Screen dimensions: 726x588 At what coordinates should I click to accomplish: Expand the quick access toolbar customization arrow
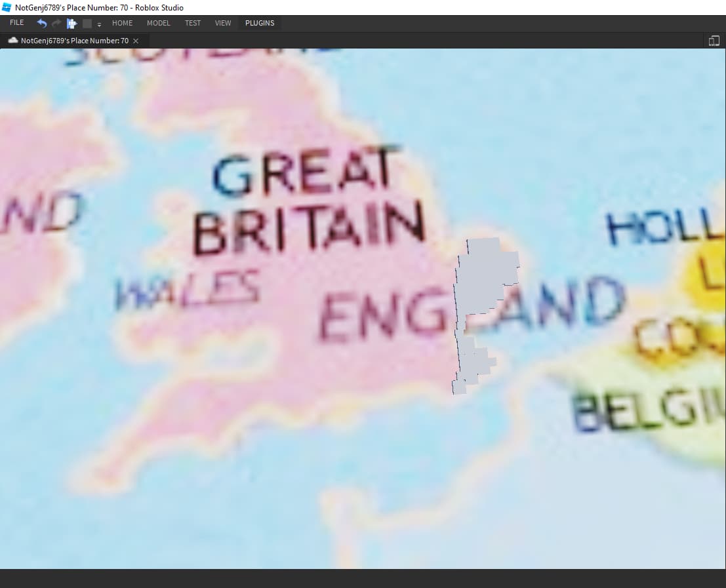click(x=98, y=25)
